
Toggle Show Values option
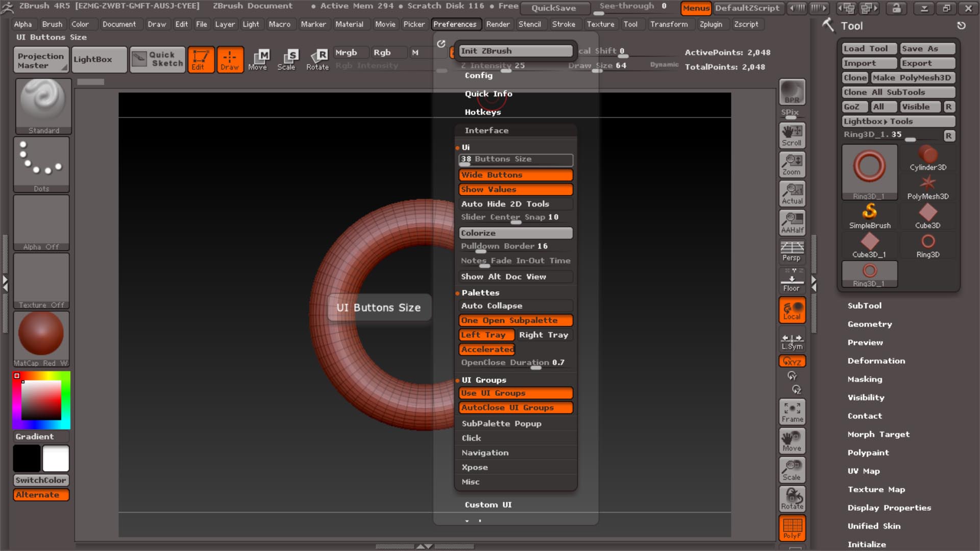coord(516,189)
